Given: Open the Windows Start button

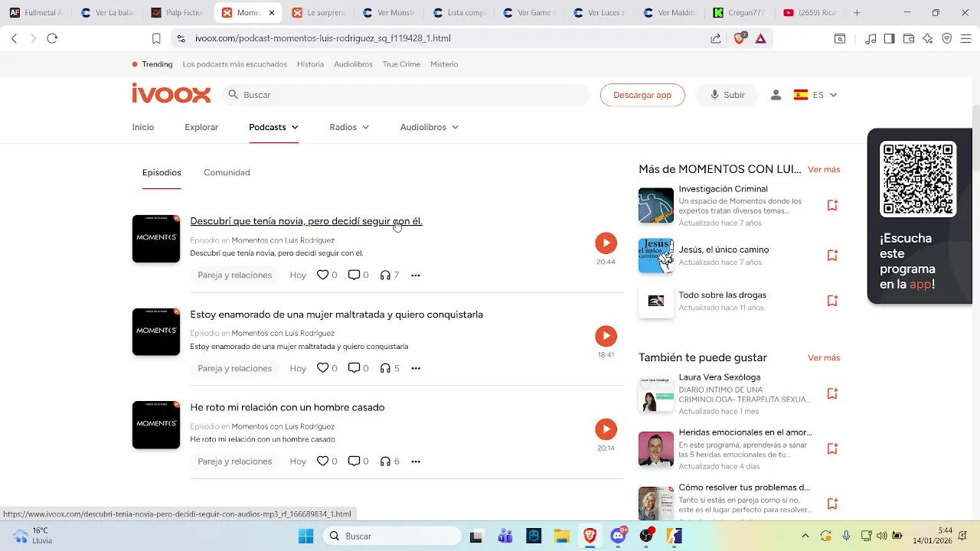Looking at the screenshot, I should [x=305, y=536].
